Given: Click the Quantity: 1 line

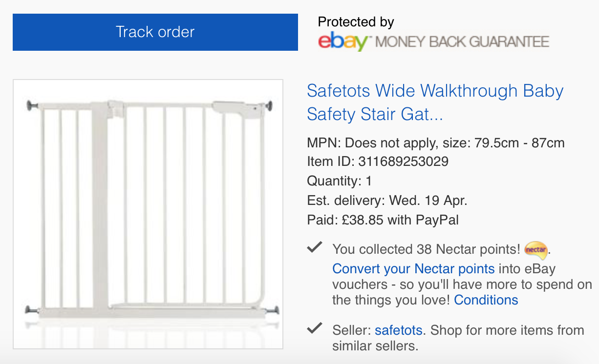Looking at the screenshot, I should [x=339, y=181].
